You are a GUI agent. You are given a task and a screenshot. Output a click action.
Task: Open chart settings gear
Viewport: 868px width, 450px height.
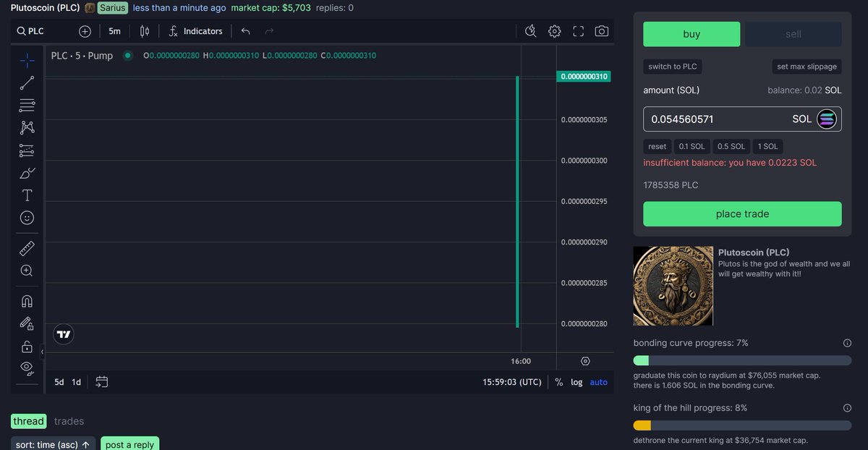(555, 31)
